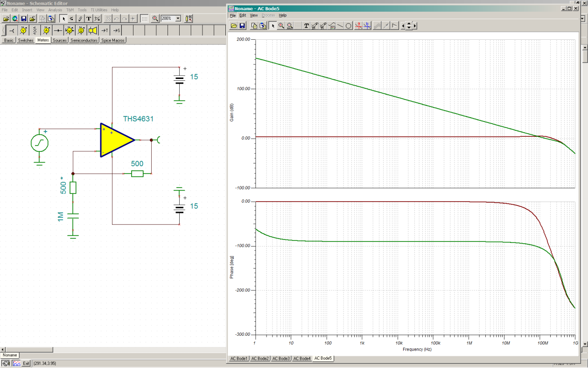Viewport: 588px width, 368px height.
Task: Zoom in on the Bode plot
Action: (x=281, y=26)
